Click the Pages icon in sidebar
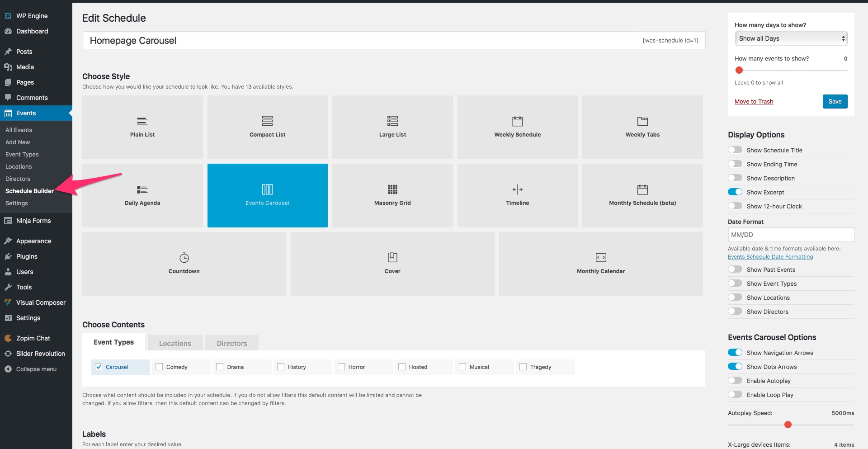The image size is (868, 449). [8, 82]
